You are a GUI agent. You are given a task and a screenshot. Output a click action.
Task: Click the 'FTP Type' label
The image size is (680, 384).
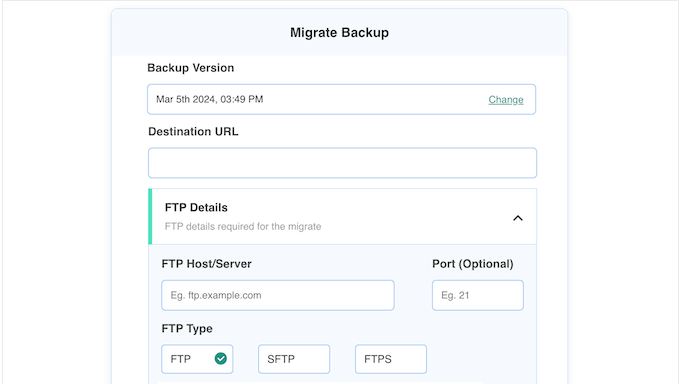click(x=187, y=328)
